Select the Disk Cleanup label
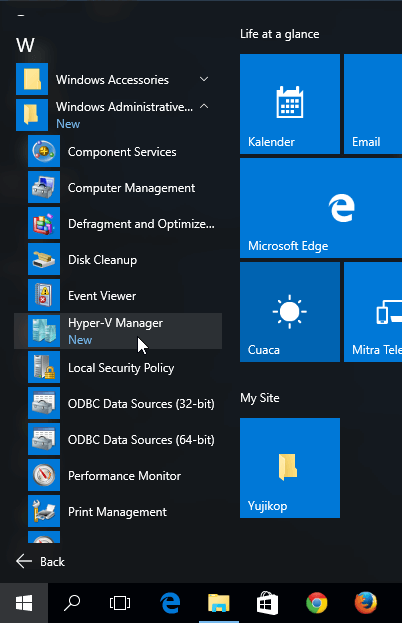 [102, 260]
